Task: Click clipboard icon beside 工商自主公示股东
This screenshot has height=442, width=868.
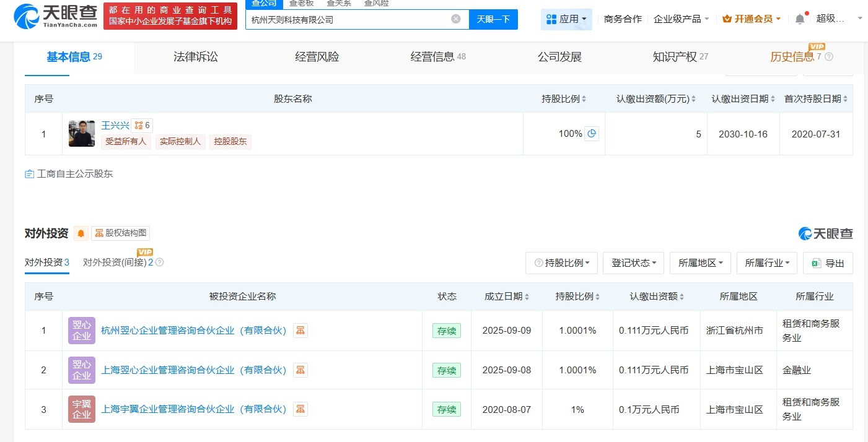Action: (28, 173)
